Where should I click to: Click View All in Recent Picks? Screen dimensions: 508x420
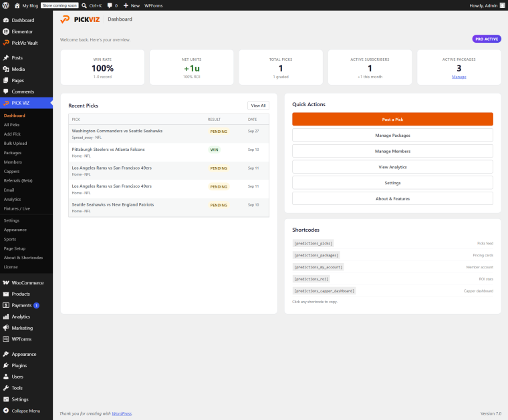point(258,106)
